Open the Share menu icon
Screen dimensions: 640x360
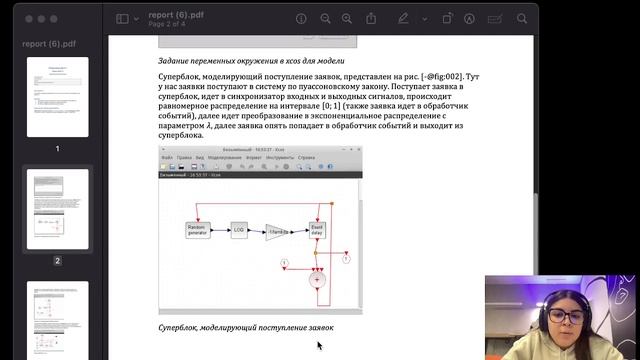(x=371, y=18)
